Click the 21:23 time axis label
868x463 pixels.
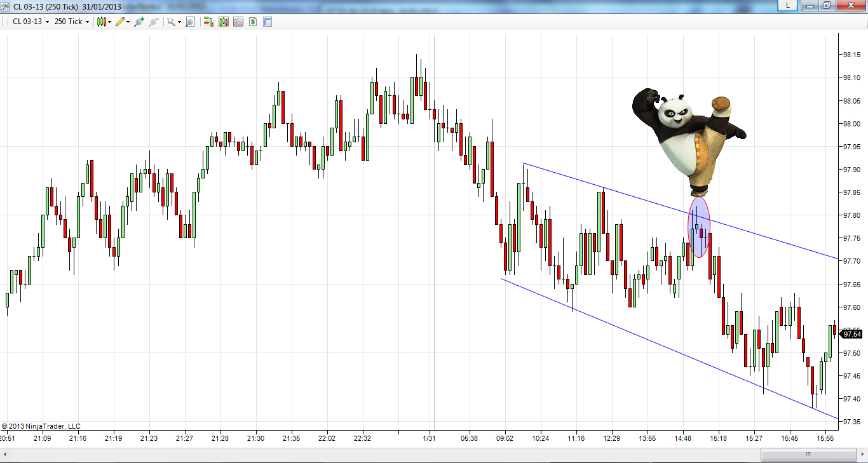(x=149, y=438)
